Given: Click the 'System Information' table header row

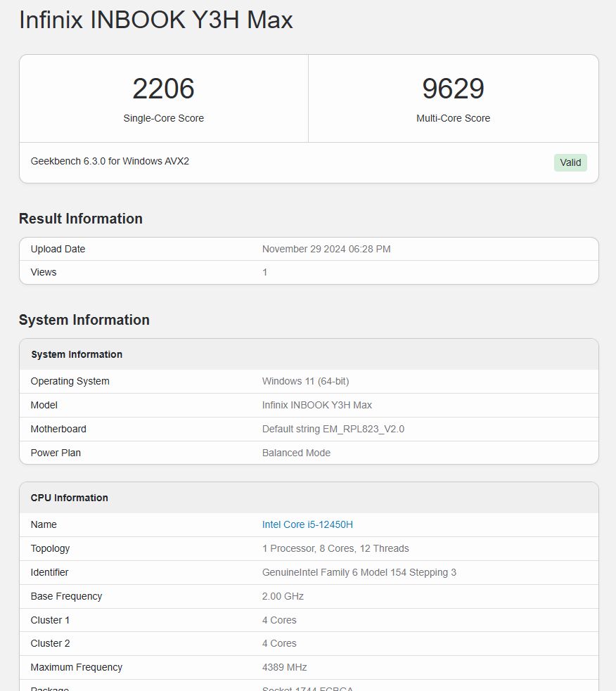Looking at the screenshot, I should pyautogui.click(x=309, y=354).
